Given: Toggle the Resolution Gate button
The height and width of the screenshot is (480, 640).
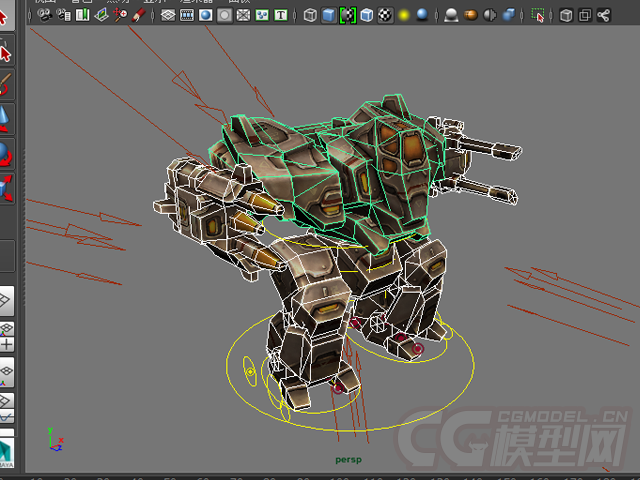Looking at the screenshot, I should [x=205, y=16].
